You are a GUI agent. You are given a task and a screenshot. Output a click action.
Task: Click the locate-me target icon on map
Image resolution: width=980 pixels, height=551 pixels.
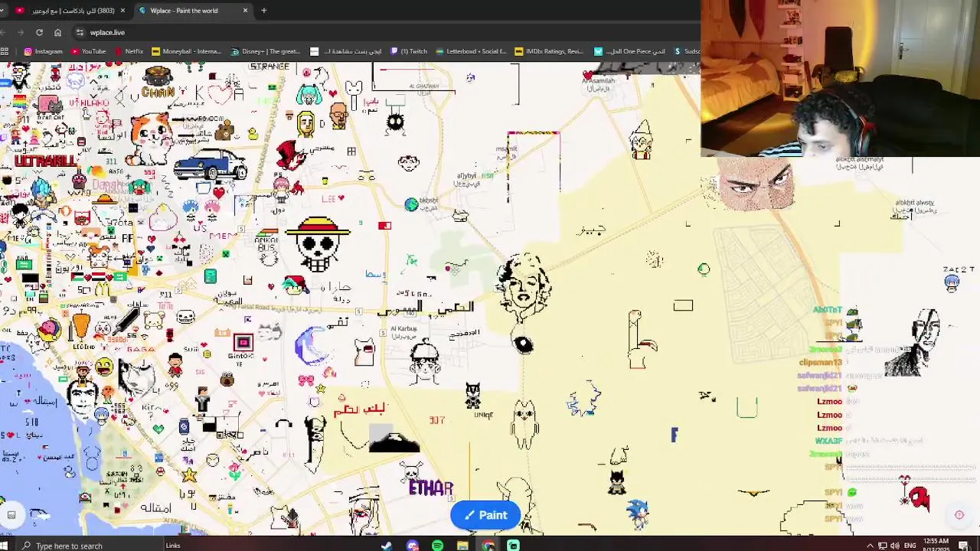point(959,515)
